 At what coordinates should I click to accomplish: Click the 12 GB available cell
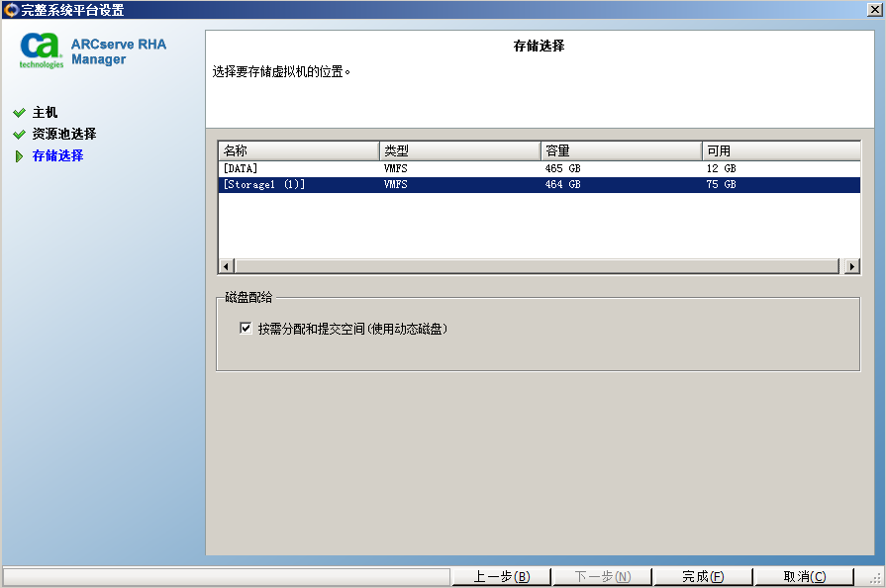[721, 168]
